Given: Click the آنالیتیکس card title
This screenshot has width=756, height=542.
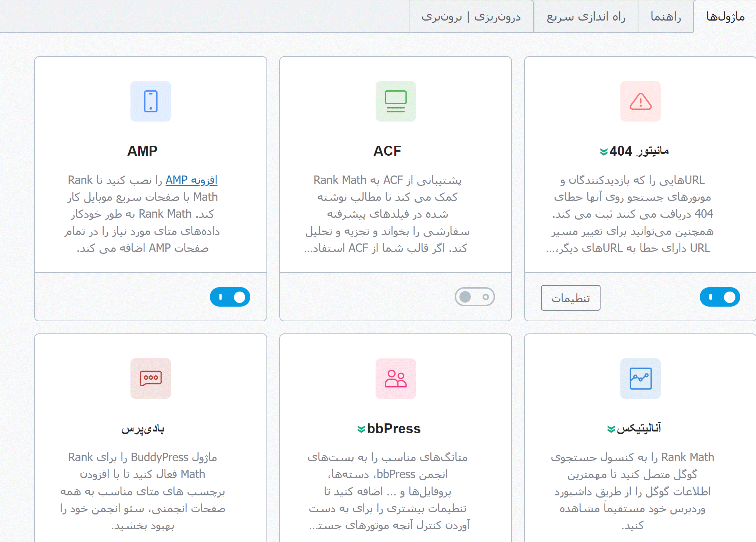Looking at the screenshot, I should tap(639, 429).
